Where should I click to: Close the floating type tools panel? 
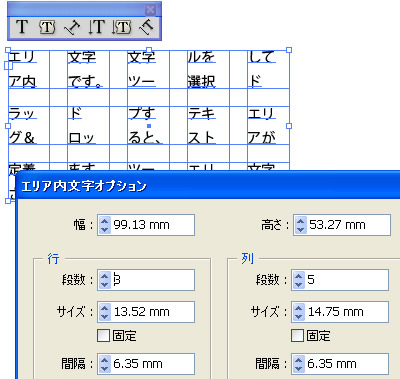point(151,10)
